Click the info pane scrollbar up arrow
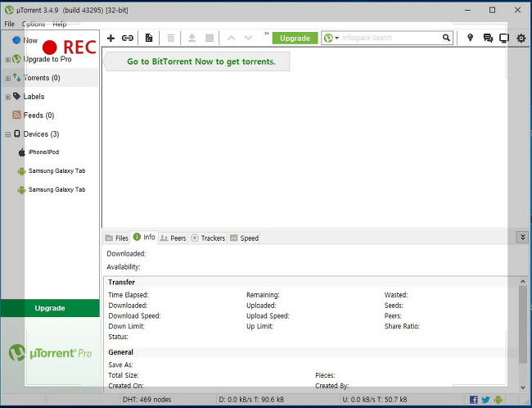532x408 pixels. pos(523,281)
